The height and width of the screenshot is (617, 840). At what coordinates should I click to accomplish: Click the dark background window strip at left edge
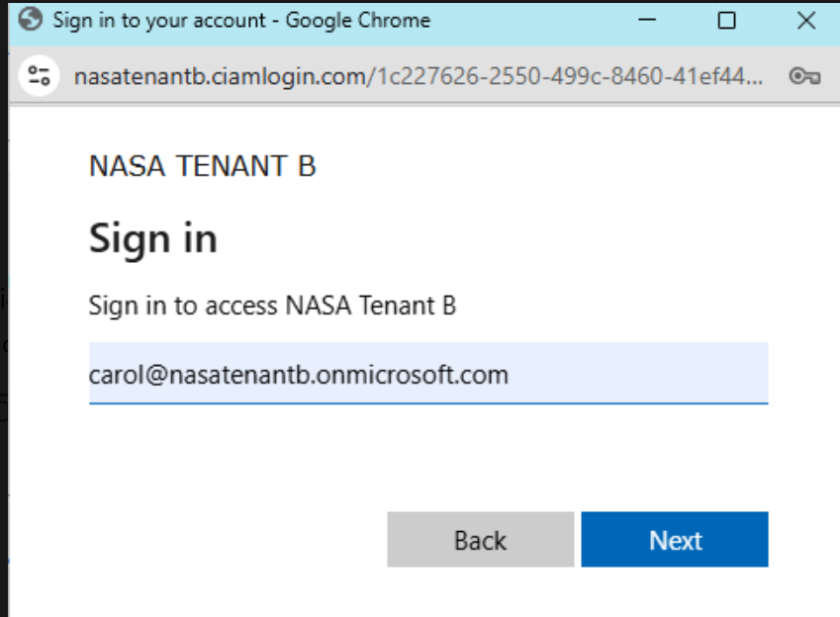tap(4, 321)
